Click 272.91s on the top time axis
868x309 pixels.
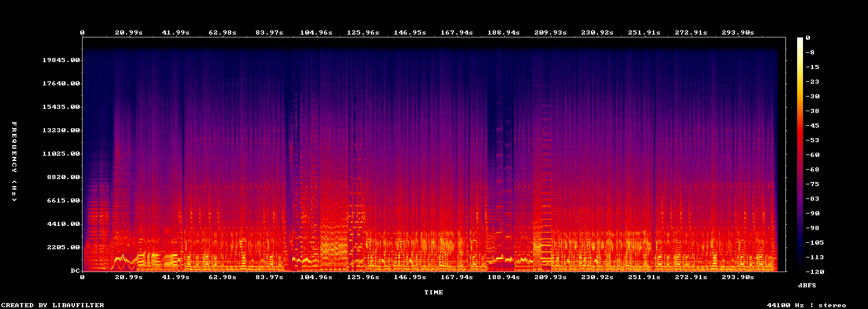(x=691, y=33)
